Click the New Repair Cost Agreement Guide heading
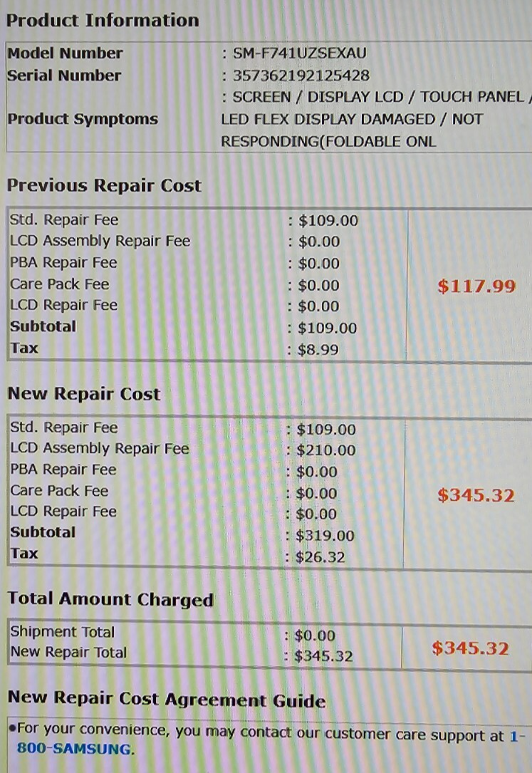 [x=167, y=699]
